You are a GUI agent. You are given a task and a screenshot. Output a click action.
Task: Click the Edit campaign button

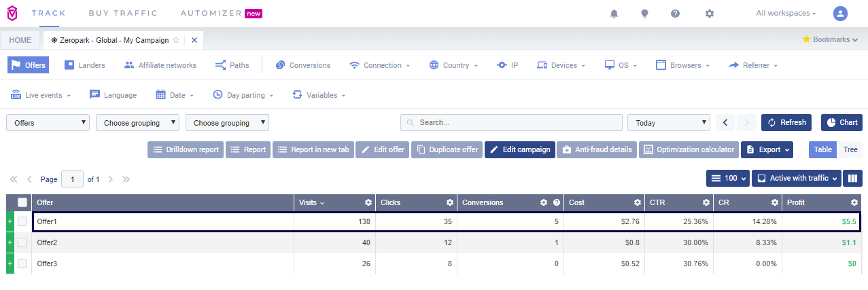click(519, 149)
